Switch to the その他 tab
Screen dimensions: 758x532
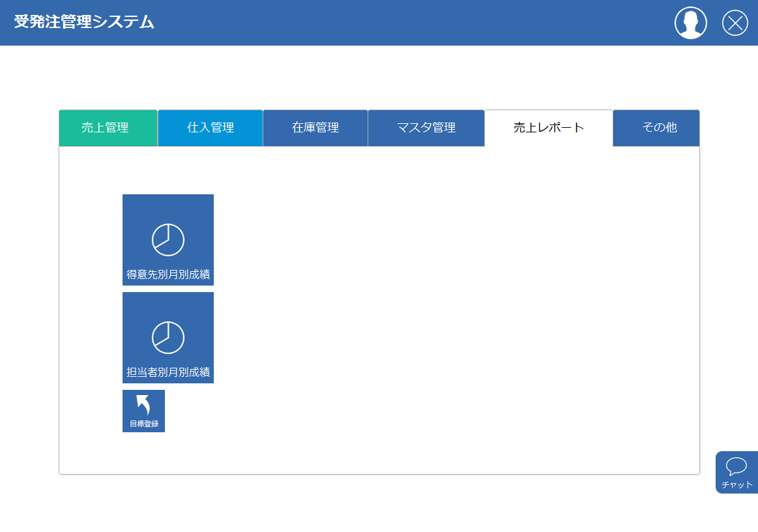[656, 128]
